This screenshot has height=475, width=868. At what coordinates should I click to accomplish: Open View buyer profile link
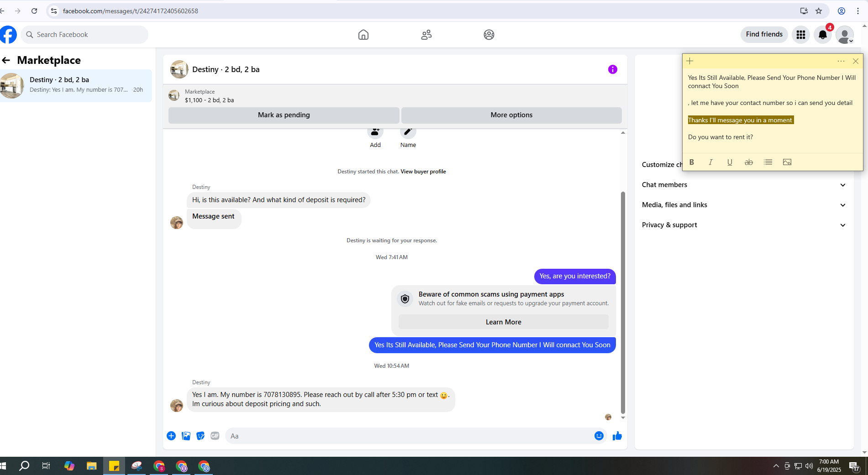(423, 172)
